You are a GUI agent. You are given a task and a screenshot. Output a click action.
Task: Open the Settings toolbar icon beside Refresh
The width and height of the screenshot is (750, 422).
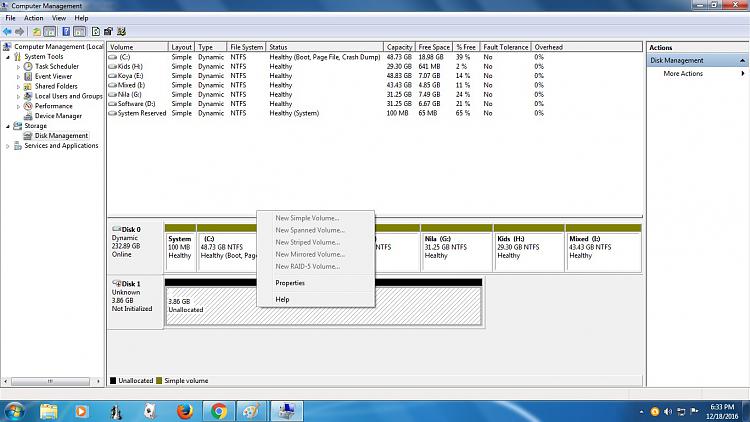[108, 32]
